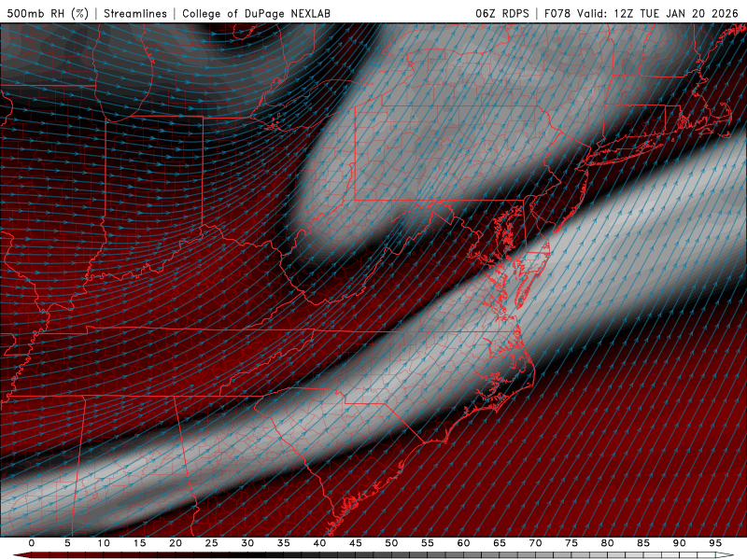Click the '85' label on the color scale
This screenshot has width=747, height=560.
point(643,543)
